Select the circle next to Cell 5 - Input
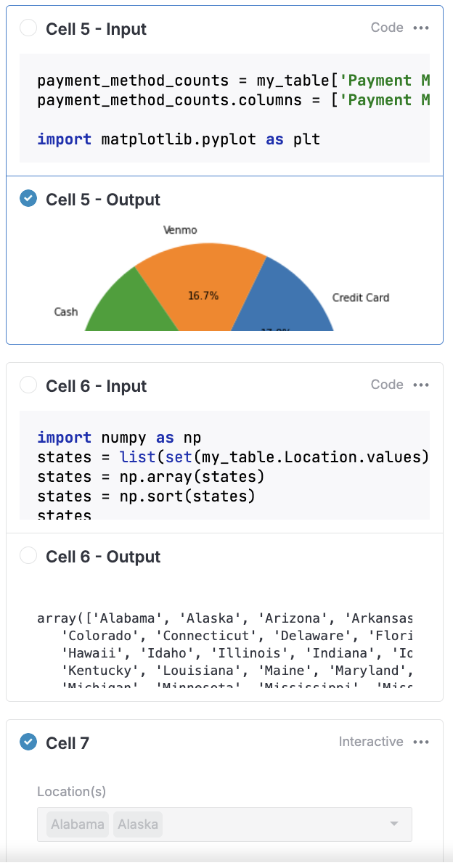Viewport: 453px width, 868px height. (28, 28)
